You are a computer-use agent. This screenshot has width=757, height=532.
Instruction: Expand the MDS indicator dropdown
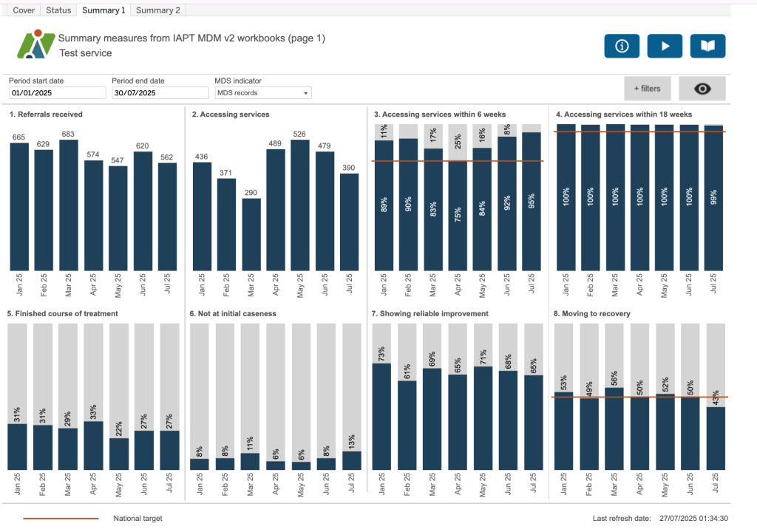[x=262, y=93]
